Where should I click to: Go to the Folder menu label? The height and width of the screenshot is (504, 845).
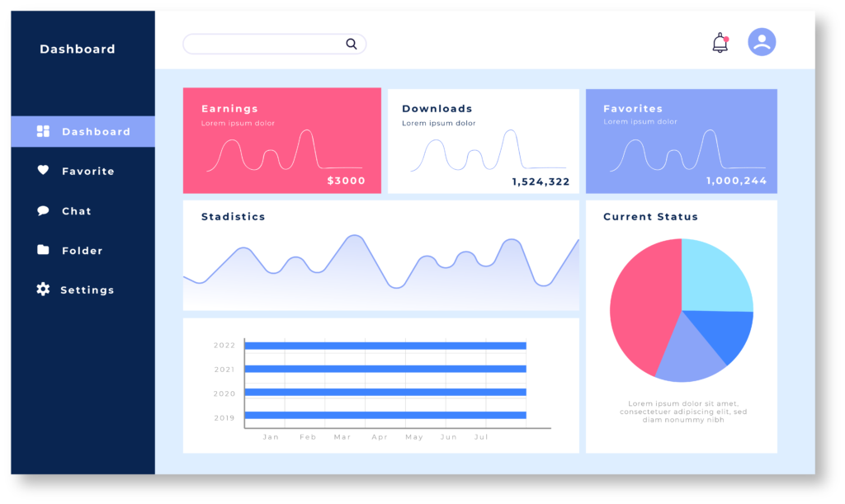83,251
